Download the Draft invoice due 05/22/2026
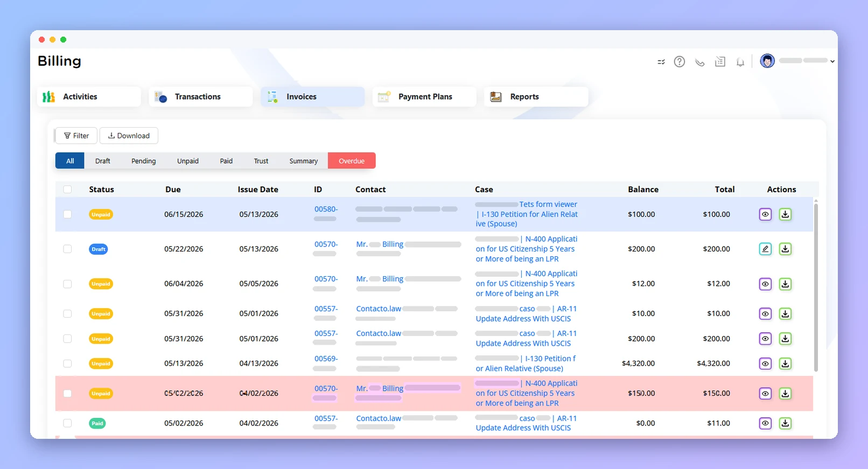The height and width of the screenshot is (469, 868). 786,249
